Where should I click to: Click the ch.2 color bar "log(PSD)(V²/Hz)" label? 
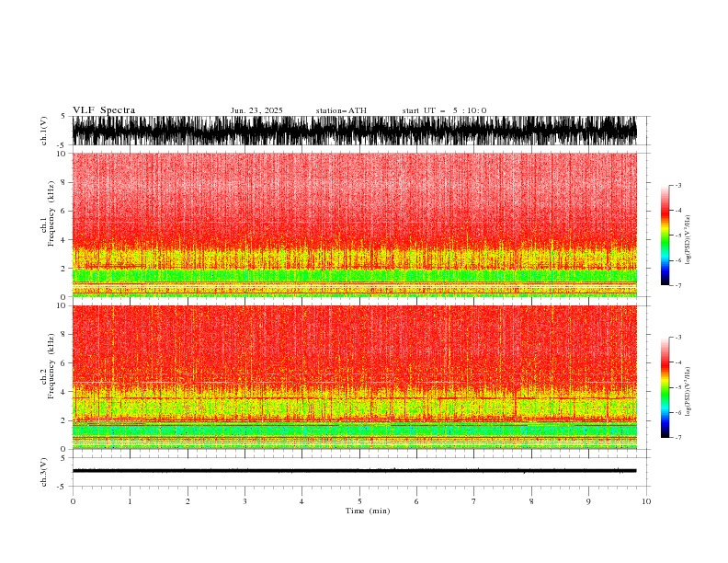click(x=688, y=392)
